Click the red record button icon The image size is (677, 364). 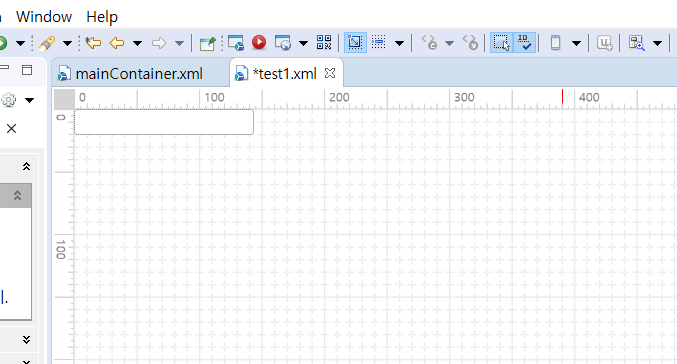click(x=259, y=42)
